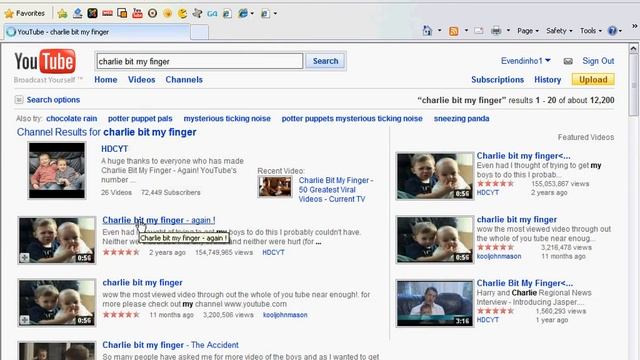Expand the Help dropdown arrow

coord(620,31)
